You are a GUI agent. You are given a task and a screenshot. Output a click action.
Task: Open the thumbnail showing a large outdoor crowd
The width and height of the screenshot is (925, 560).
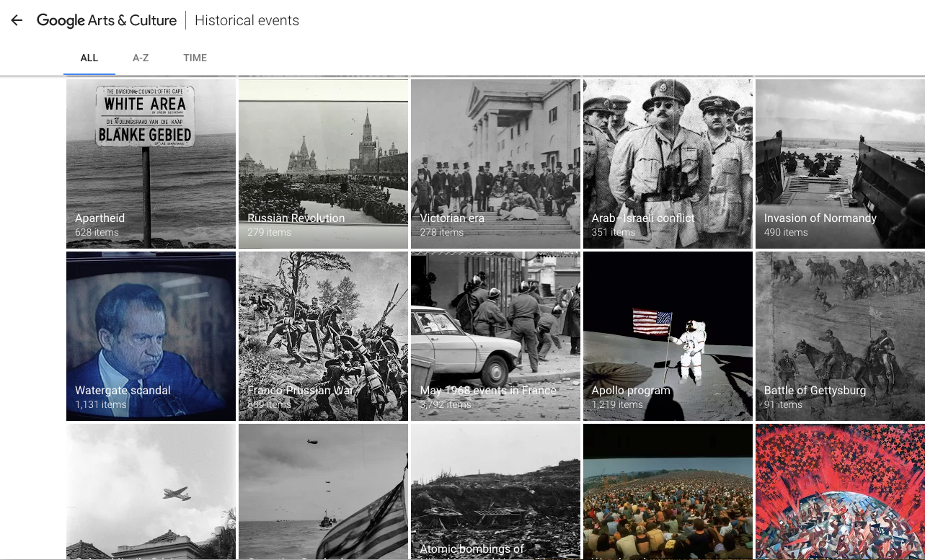pos(668,492)
